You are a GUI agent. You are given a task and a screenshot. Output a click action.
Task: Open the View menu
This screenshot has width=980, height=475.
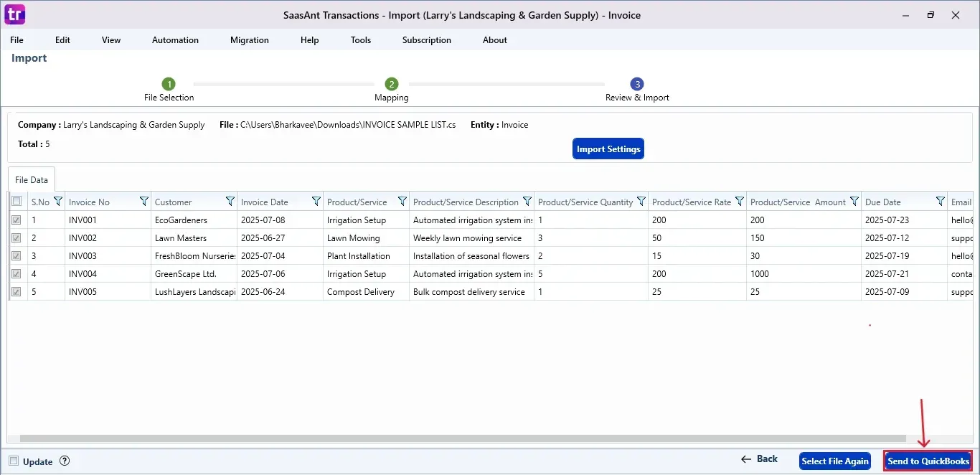point(111,40)
